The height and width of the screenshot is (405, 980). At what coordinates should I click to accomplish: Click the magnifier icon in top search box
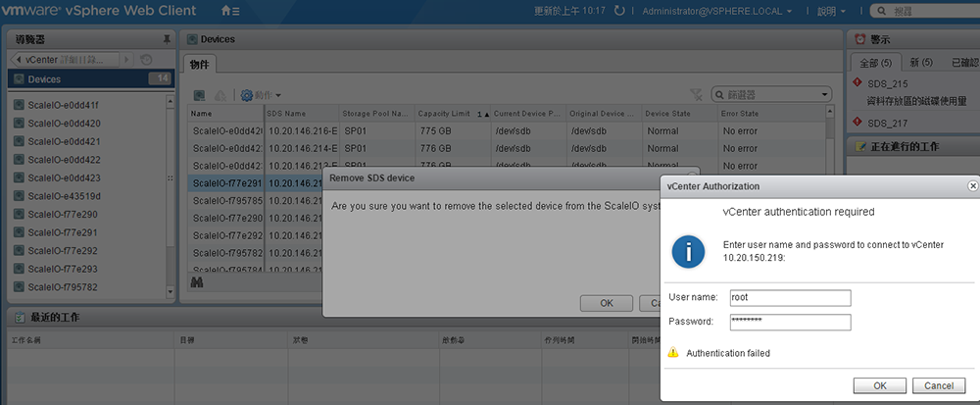(x=882, y=11)
